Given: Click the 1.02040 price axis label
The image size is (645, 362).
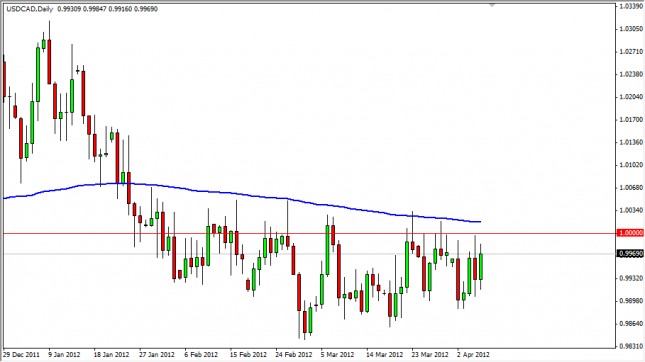Looking at the screenshot, I should (631, 97).
